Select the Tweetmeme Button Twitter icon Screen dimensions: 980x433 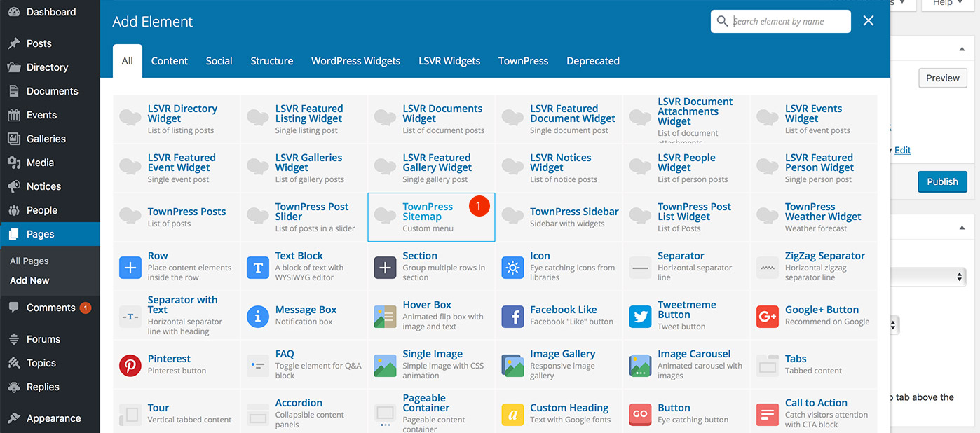(641, 317)
